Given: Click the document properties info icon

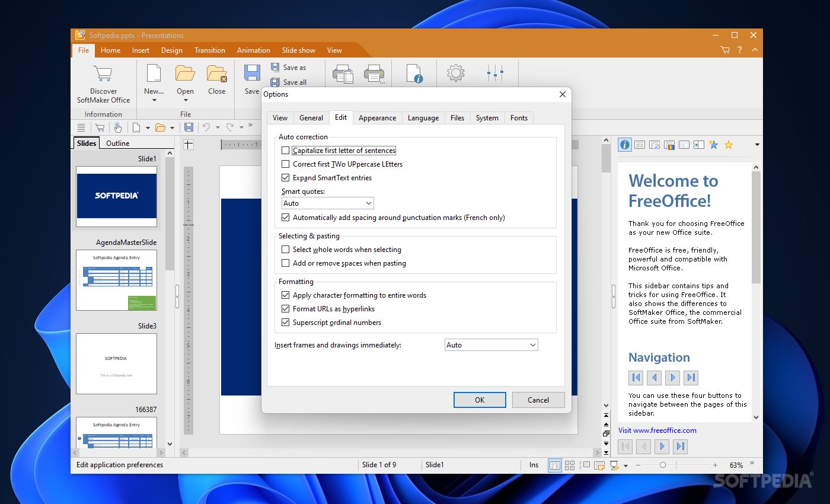Looking at the screenshot, I should pyautogui.click(x=414, y=74).
